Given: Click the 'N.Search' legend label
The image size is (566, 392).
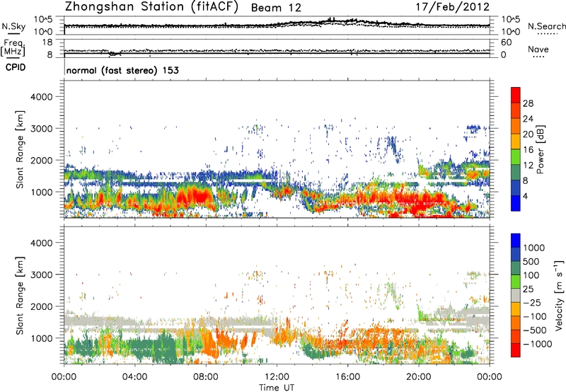Looking at the screenshot, I should pos(546,26).
